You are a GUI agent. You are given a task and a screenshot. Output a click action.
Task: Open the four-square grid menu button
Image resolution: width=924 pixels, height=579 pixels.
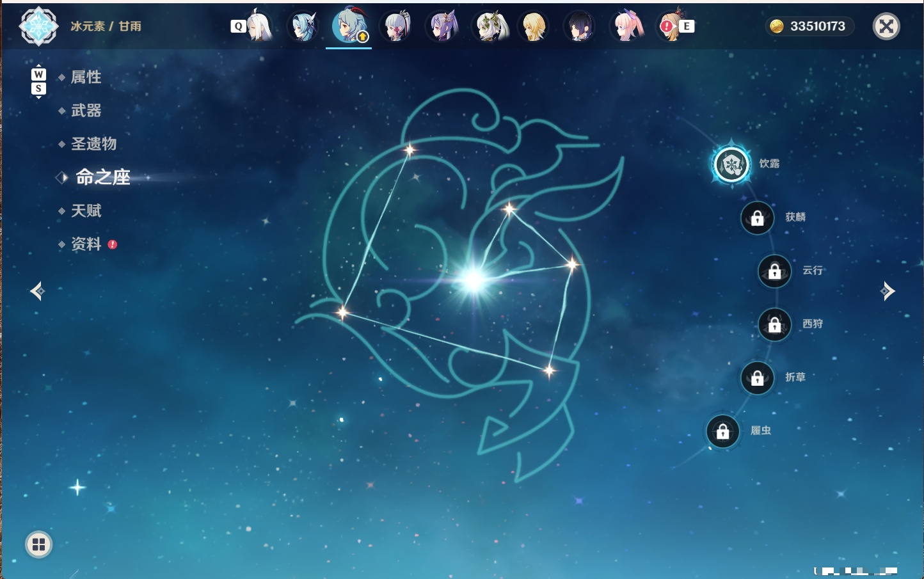click(38, 544)
